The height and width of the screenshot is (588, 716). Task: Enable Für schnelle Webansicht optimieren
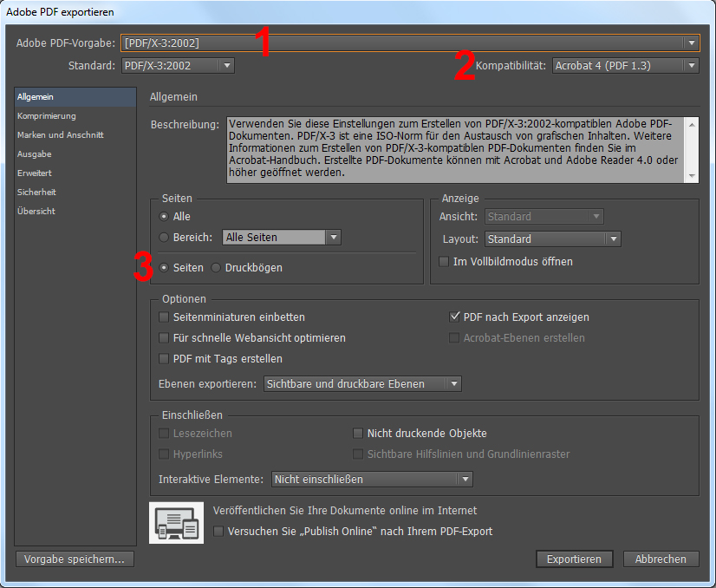tap(165, 338)
